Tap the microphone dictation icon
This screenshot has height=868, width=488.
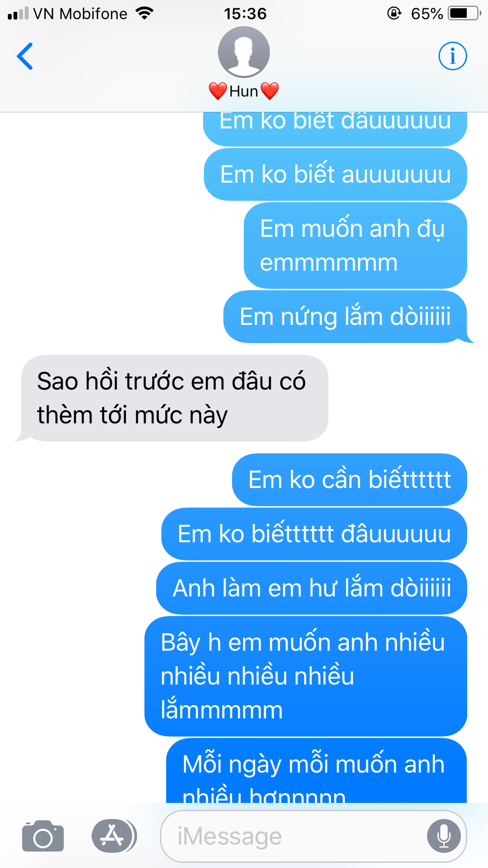click(444, 836)
